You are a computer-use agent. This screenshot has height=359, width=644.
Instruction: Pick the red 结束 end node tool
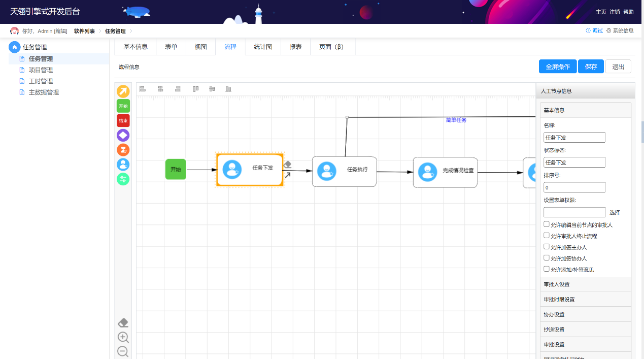pos(123,121)
